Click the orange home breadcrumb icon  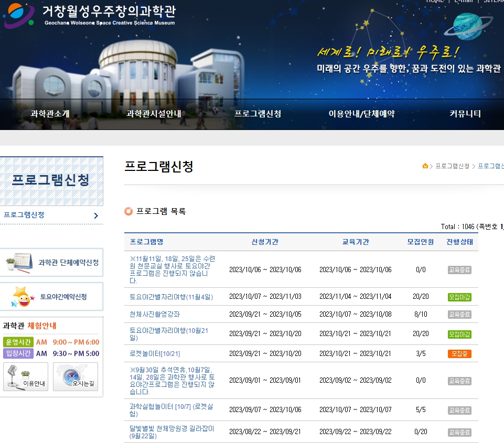pyautogui.click(x=425, y=166)
